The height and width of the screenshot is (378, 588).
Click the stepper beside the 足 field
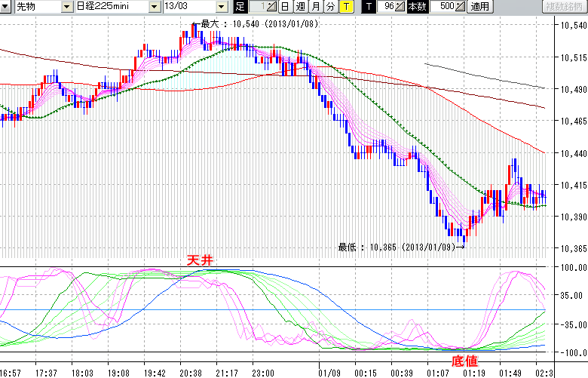click(271, 7)
